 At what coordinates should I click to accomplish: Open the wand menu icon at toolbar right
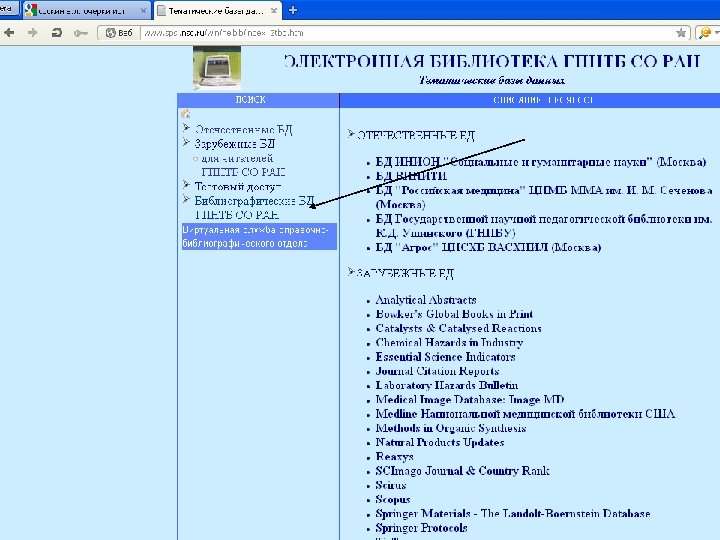pos(706,33)
